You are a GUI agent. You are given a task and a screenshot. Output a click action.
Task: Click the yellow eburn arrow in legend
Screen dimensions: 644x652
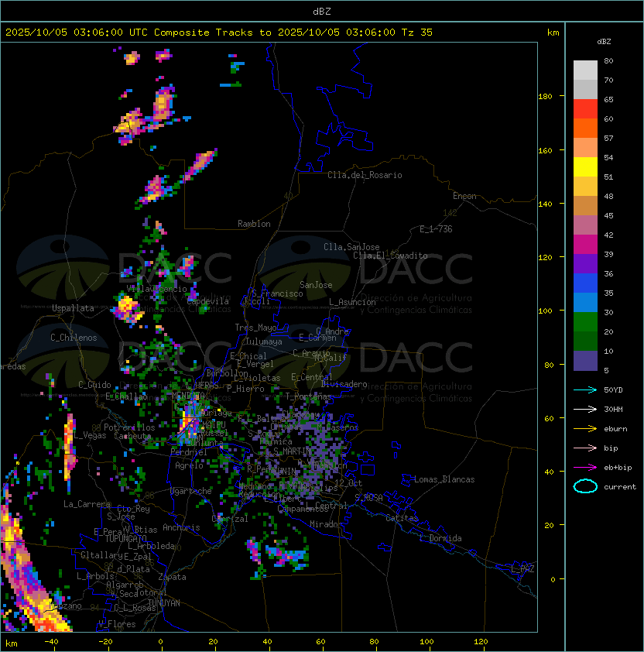click(x=585, y=429)
